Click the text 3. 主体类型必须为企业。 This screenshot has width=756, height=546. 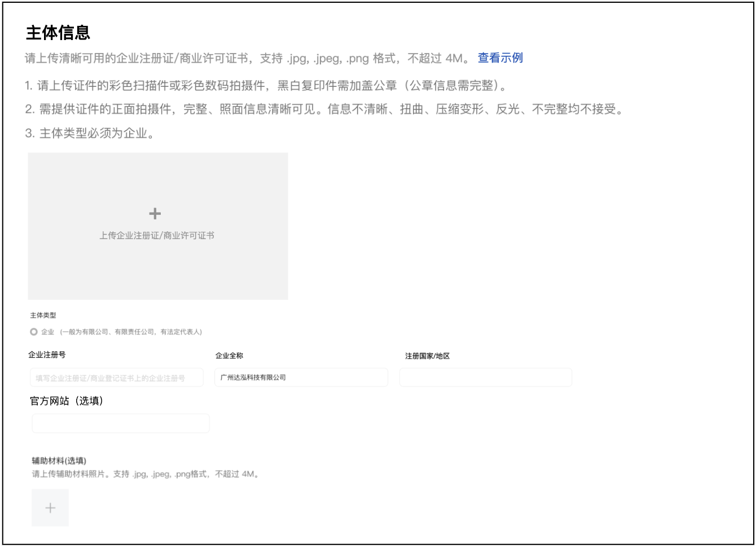click(x=90, y=134)
